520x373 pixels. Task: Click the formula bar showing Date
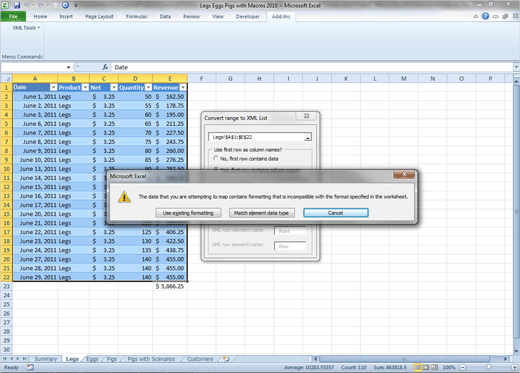[x=312, y=67]
